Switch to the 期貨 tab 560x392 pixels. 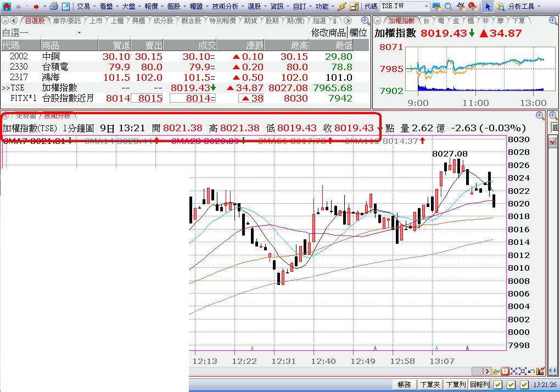tap(250, 21)
